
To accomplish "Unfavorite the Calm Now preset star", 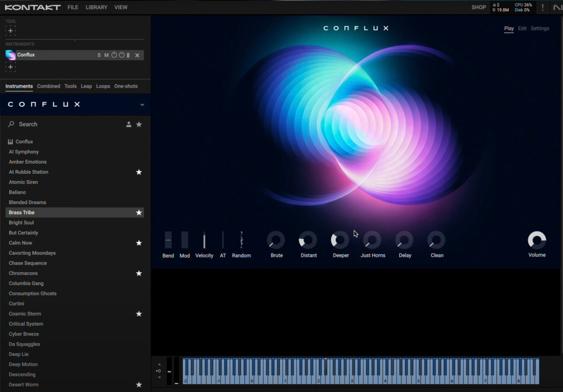I will point(139,243).
